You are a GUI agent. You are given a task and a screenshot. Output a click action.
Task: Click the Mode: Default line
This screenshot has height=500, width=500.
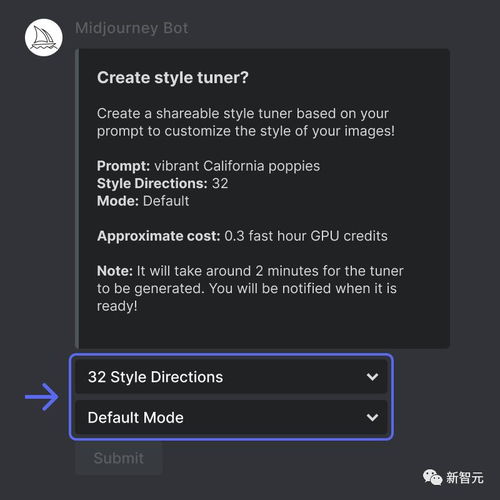click(143, 201)
